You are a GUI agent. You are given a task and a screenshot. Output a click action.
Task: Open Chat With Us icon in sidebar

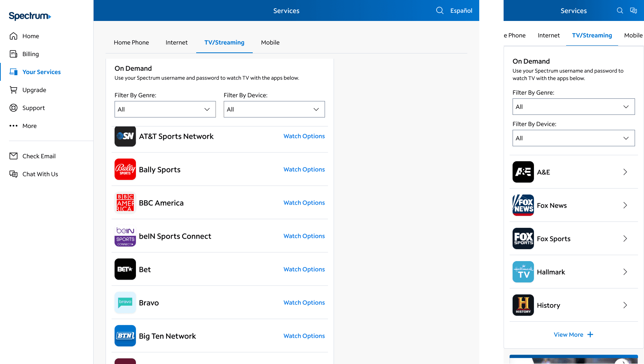(13, 174)
